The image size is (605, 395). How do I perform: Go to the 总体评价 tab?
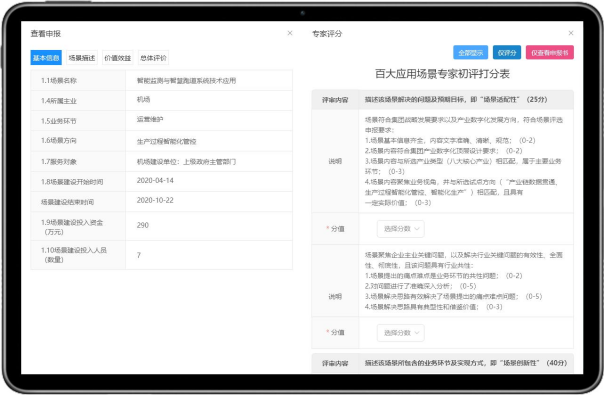click(x=153, y=58)
